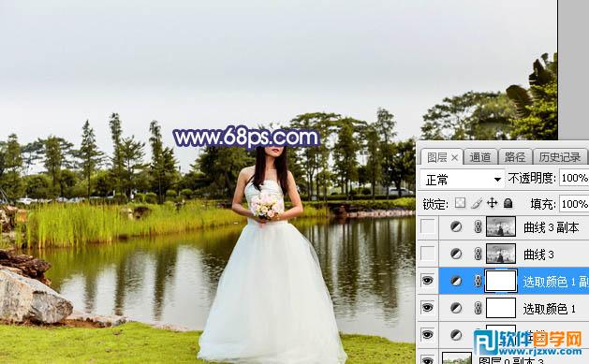Viewport: 589px width, 364px height.
Task: Toggle lock image pixels brush icon
Action: pos(477,203)
